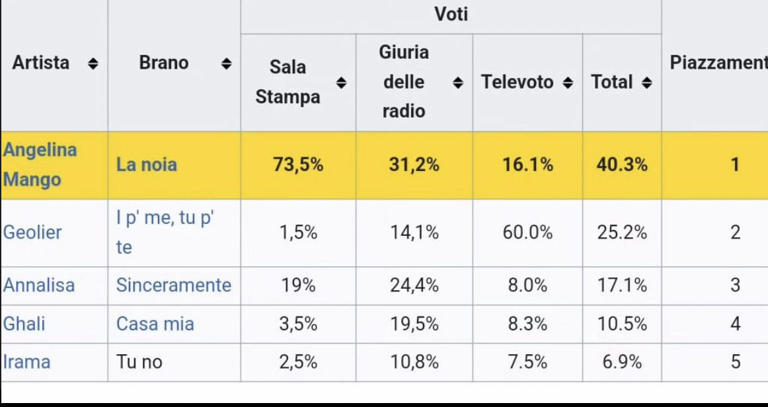
Task: Open Angelina Mango artist link
Action: coord(40,165)
